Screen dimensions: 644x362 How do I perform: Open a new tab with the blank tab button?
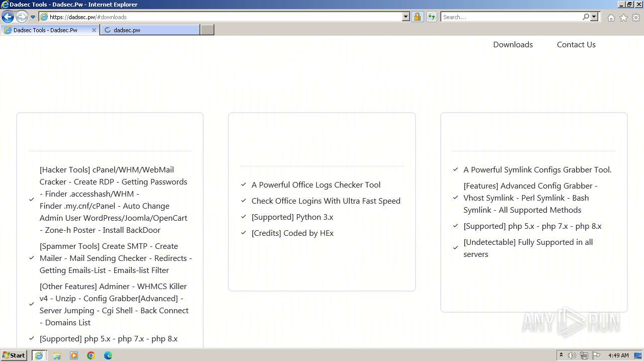tap(207, 30)
